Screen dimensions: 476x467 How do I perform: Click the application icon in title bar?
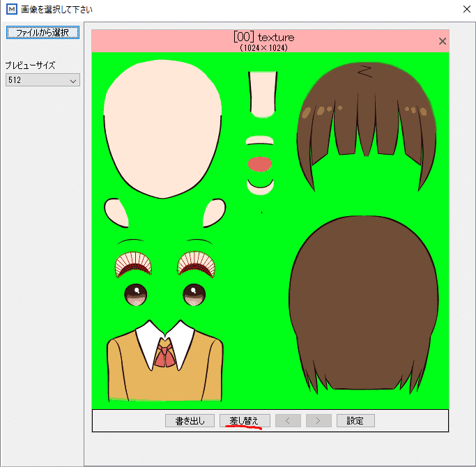(11, 10)
